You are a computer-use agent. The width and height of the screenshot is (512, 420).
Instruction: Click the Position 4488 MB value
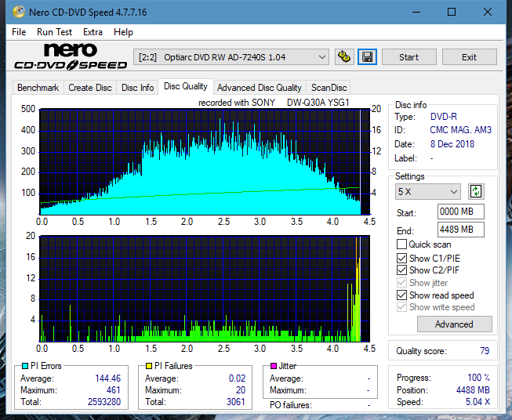pyautogui.click(x=473, y=390)
